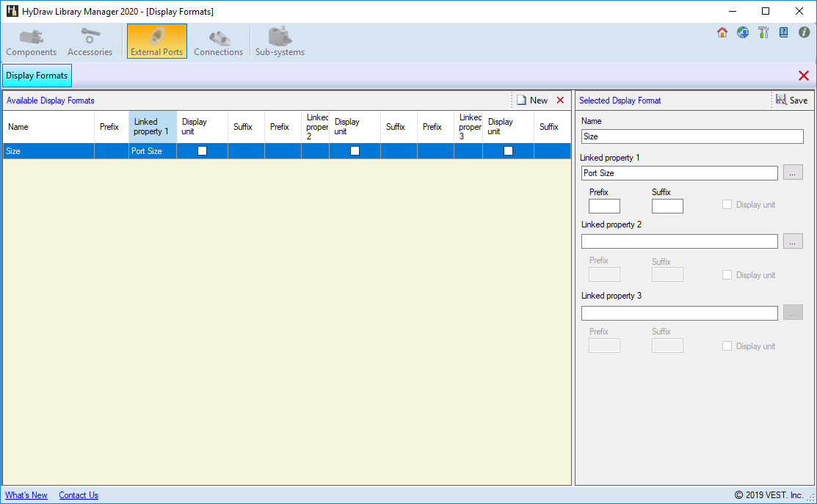Click the globe download update icon

743,32
